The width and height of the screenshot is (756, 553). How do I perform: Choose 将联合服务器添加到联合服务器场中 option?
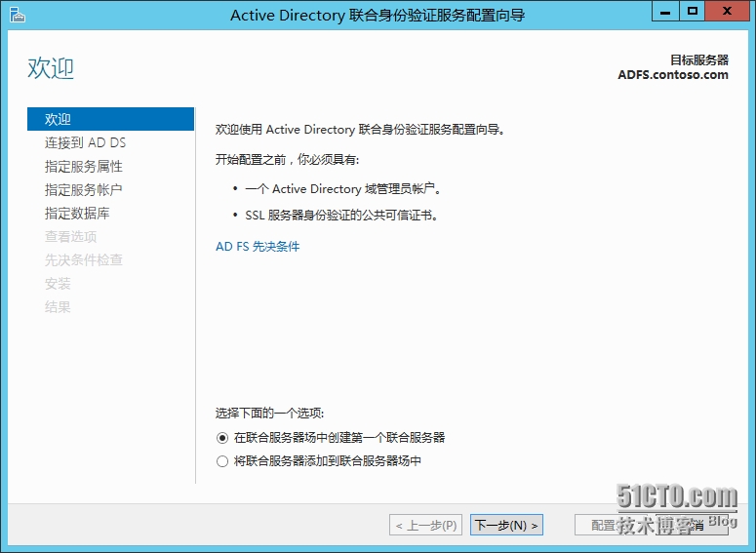(x=222, y=461)
